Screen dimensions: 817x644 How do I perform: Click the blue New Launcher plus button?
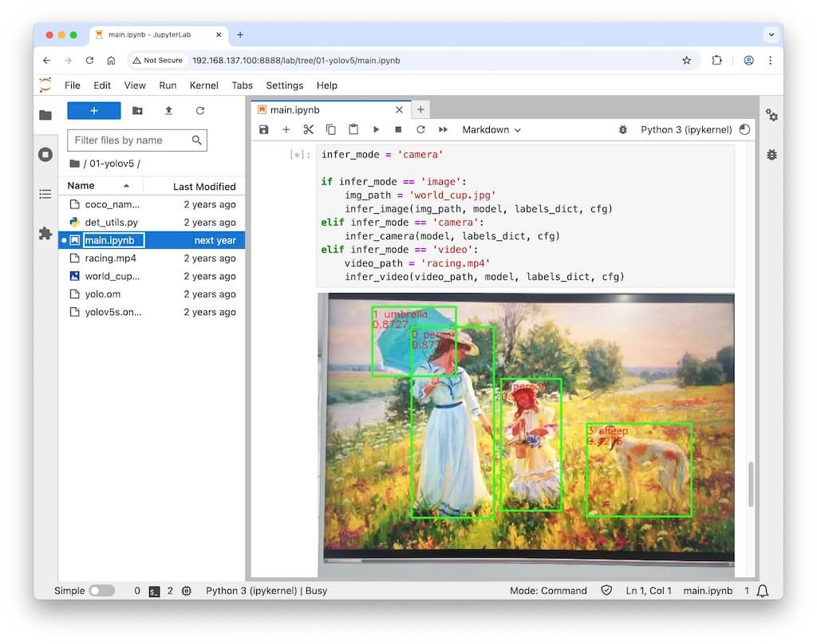[x=94, y=111]
